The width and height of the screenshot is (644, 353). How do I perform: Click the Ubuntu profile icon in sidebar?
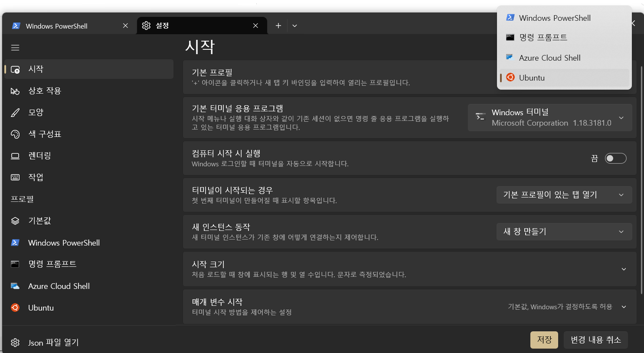tap(15, 308)
